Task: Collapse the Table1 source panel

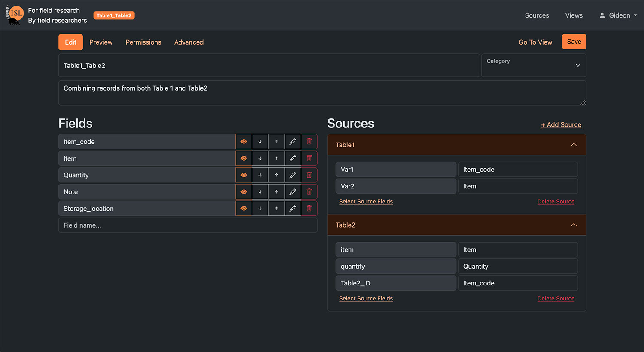Action: [x=574, y=145]
